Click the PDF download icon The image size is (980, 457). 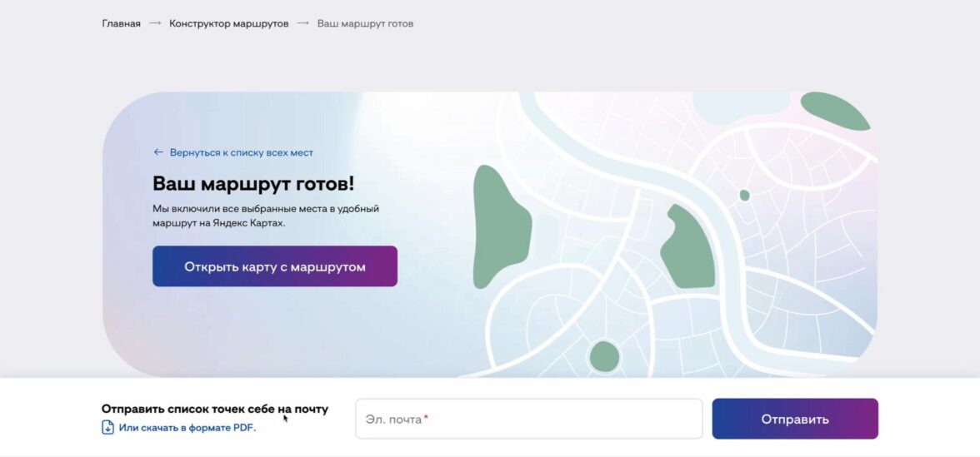[107, 428]
